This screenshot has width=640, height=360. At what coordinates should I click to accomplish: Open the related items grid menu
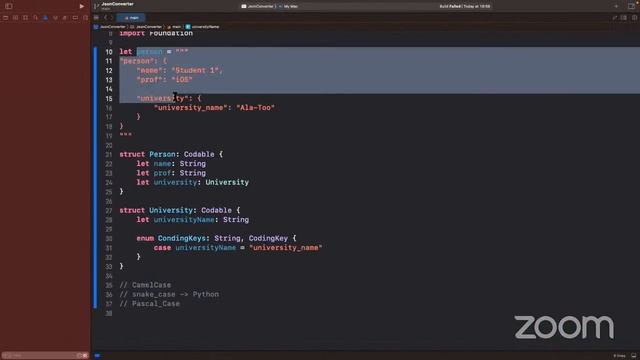(x=96, y=18)
